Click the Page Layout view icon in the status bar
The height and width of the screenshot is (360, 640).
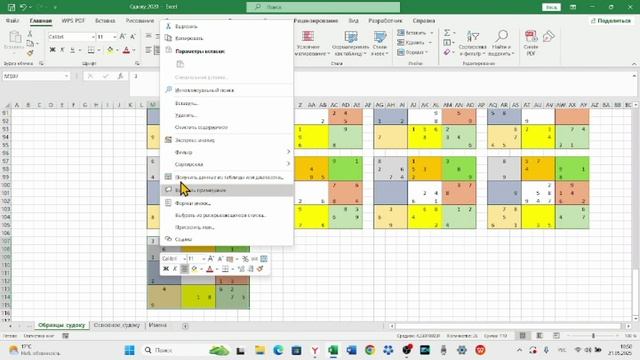(x=539, y=336)
